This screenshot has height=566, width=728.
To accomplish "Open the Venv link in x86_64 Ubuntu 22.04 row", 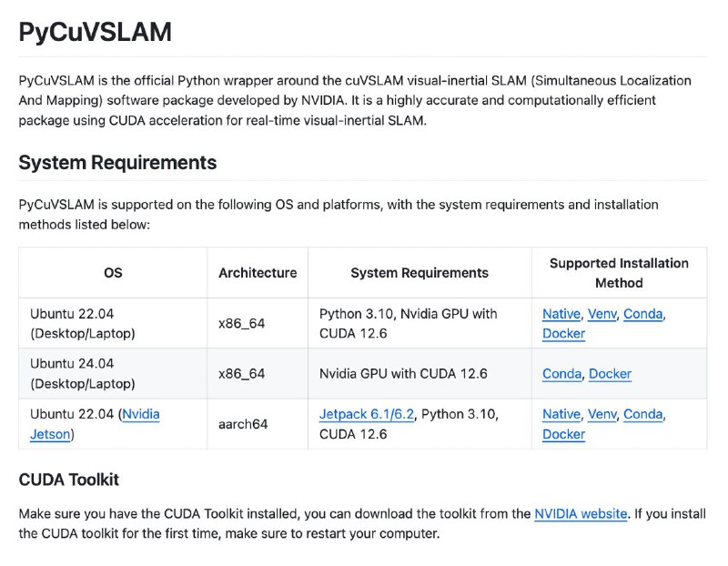I will coord(602,314).
